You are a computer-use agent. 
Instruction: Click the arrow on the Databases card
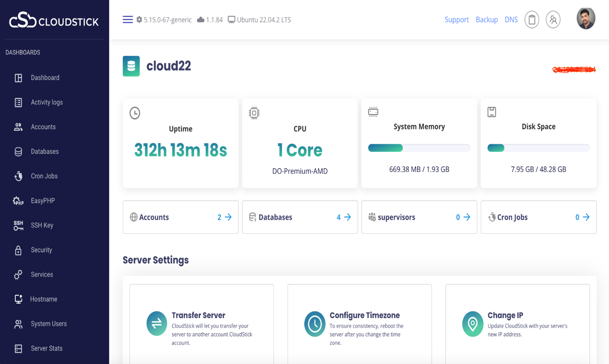click(347, 217)
